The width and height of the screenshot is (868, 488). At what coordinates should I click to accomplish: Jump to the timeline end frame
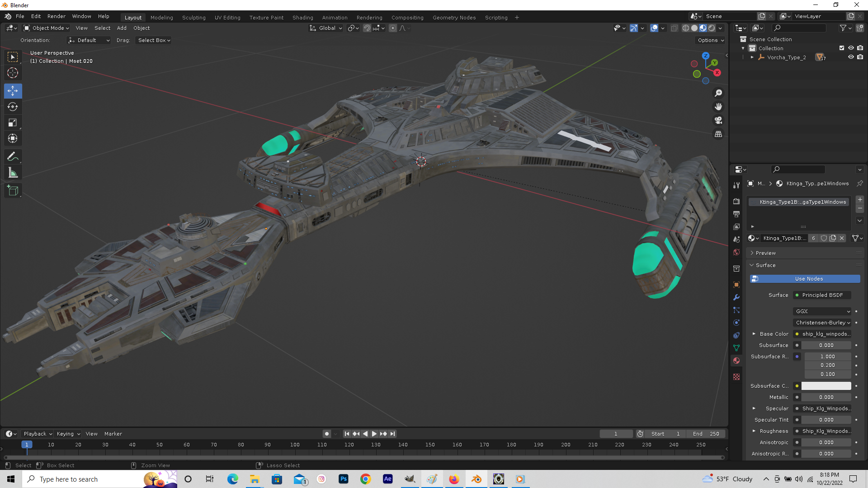pyautogui.click(x=393, y=434)
